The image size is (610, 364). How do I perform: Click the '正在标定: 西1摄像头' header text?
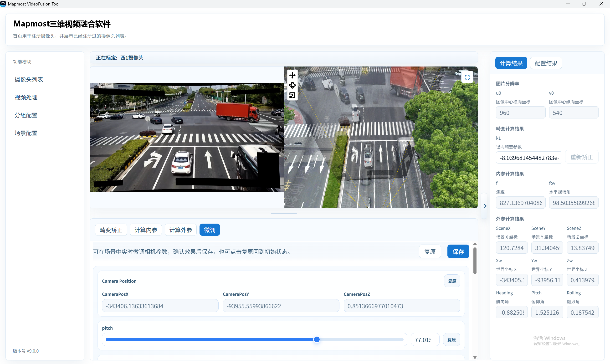click(119, 58)
